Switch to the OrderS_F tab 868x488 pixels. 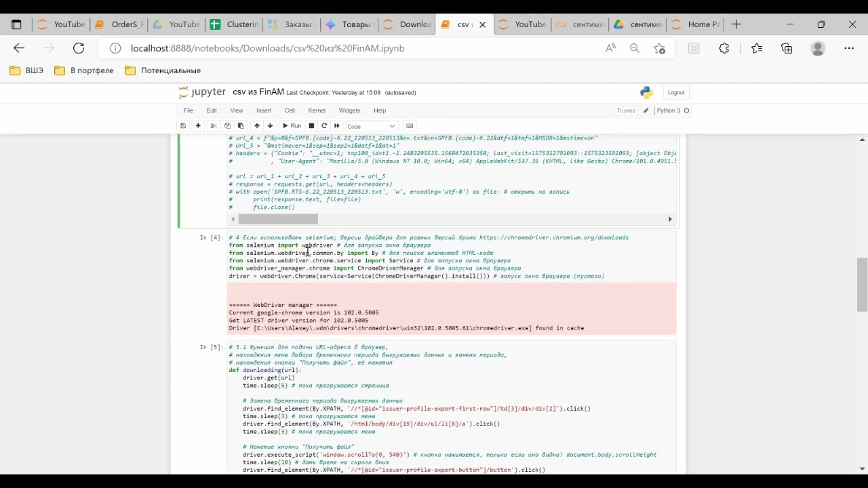click(119, 24)
